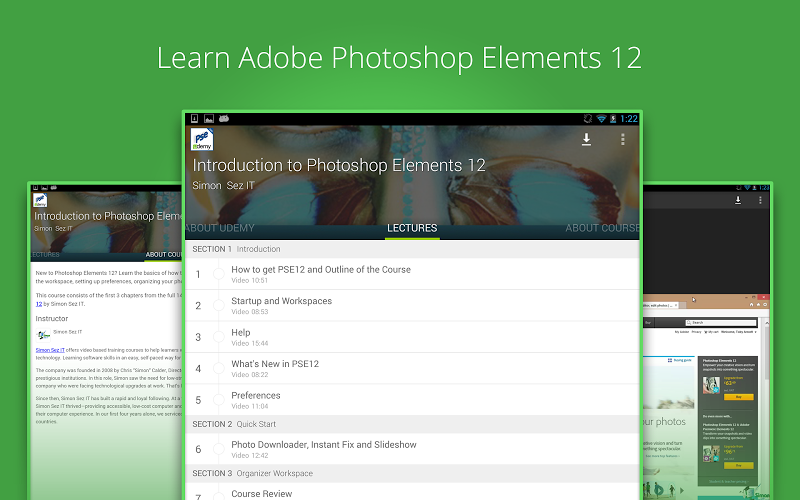Open Photo Downloader, Instant Fix and Slideshow lecture
This screenshot has width=800, height=500.
click(x=412, y=449)
